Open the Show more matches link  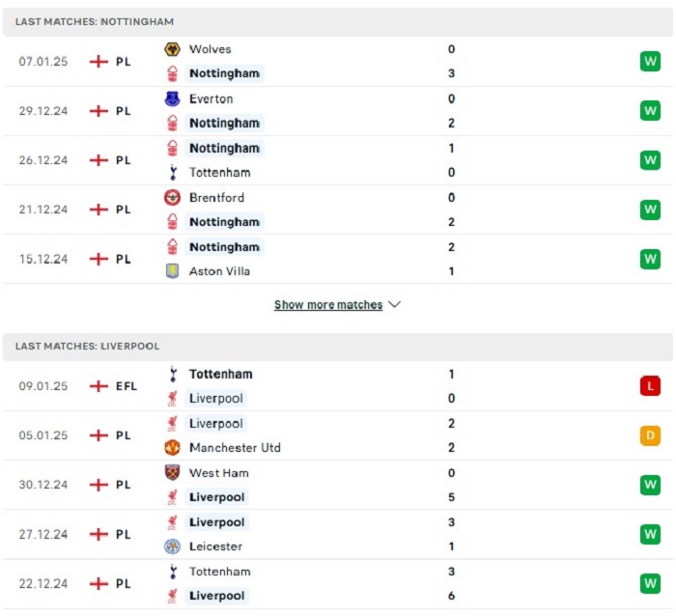click(328, 305)
